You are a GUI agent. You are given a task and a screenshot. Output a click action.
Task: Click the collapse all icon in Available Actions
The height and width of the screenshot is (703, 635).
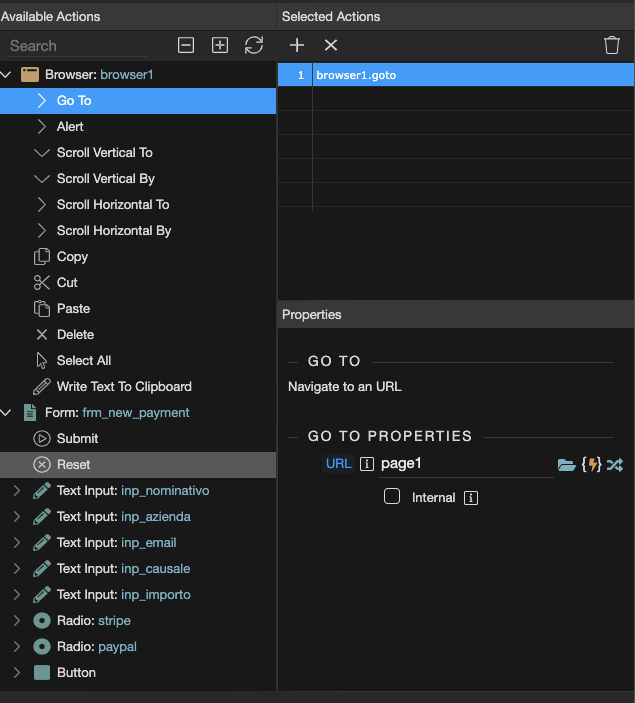[x=186, y=45]
